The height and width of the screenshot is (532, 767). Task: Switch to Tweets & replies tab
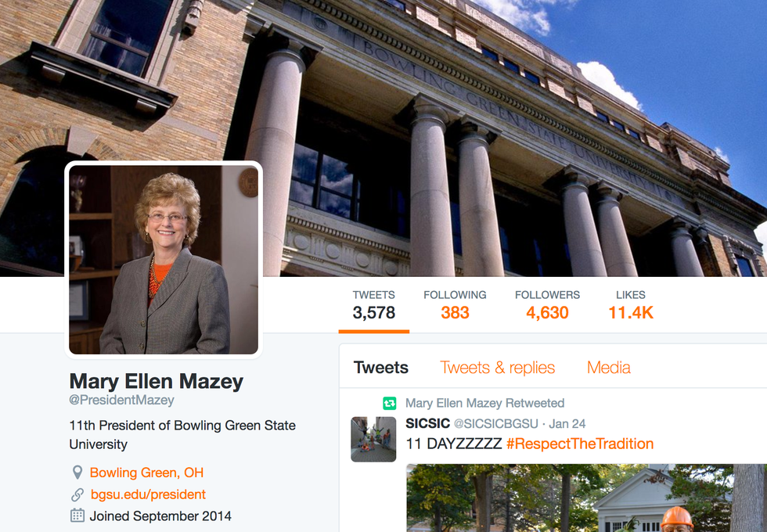point(498,367)
